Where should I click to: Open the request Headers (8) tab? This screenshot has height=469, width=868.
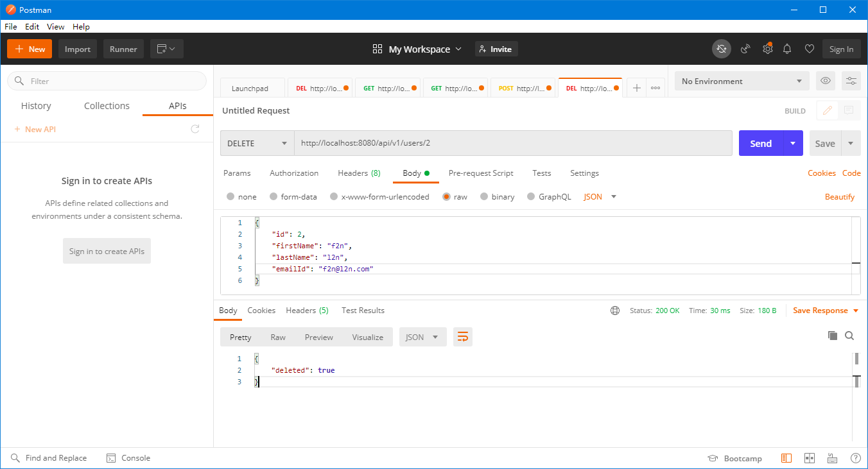pos(359,173)
